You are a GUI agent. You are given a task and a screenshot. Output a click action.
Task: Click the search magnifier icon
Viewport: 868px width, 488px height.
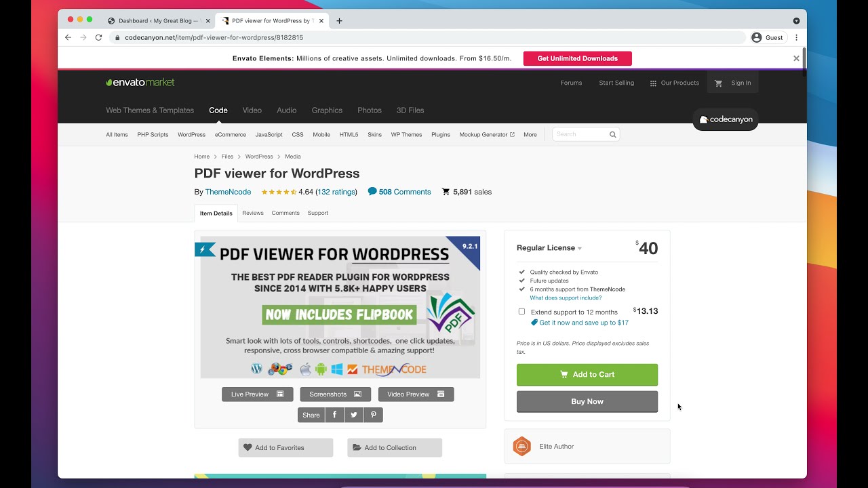(612, 134)
